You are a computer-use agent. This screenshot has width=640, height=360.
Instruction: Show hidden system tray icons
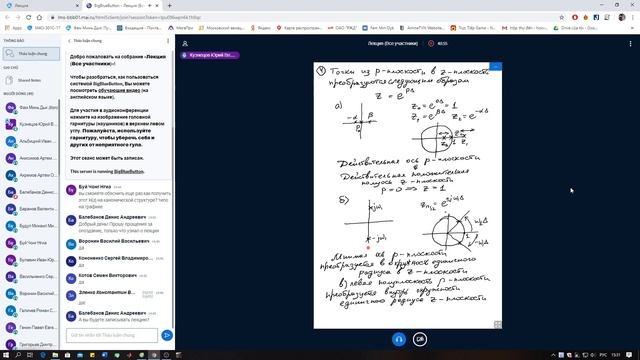coord(553,355)
